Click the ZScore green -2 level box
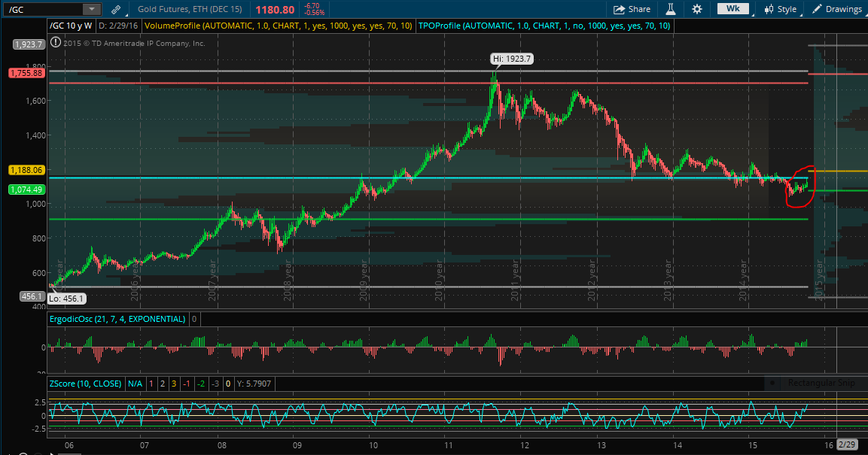Image resolution: width=868 pixels, height=455 pixels. [x=201, y=384]
